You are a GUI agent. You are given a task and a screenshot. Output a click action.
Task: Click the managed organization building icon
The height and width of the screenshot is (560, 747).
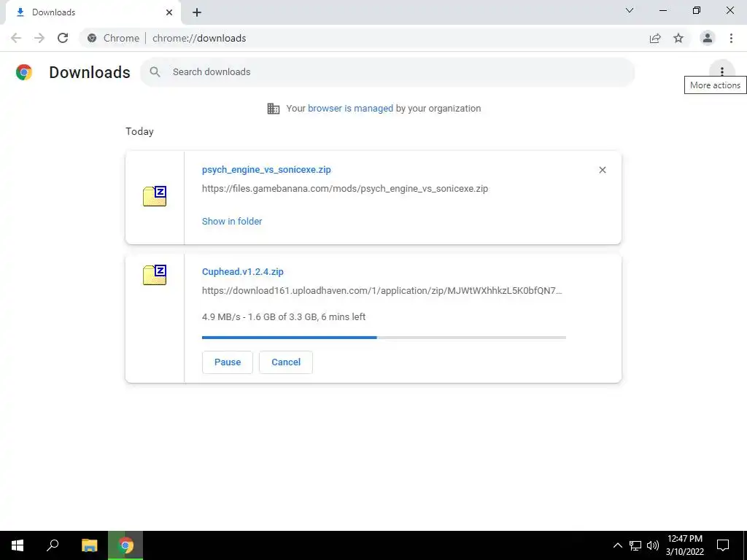coord(274,109)
